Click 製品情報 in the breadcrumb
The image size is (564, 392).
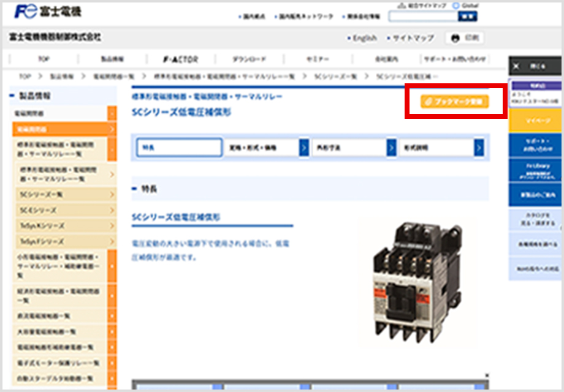[61, 77]
